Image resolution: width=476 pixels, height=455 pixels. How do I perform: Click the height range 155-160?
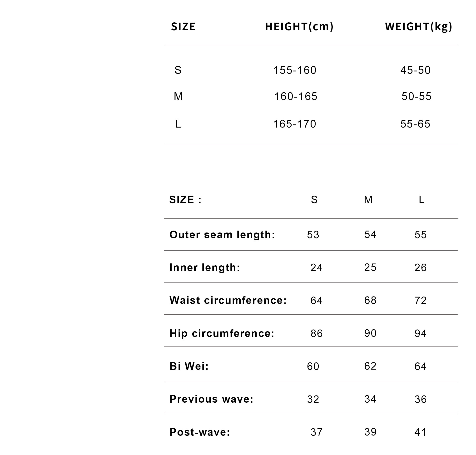click(x=295, y=70)
